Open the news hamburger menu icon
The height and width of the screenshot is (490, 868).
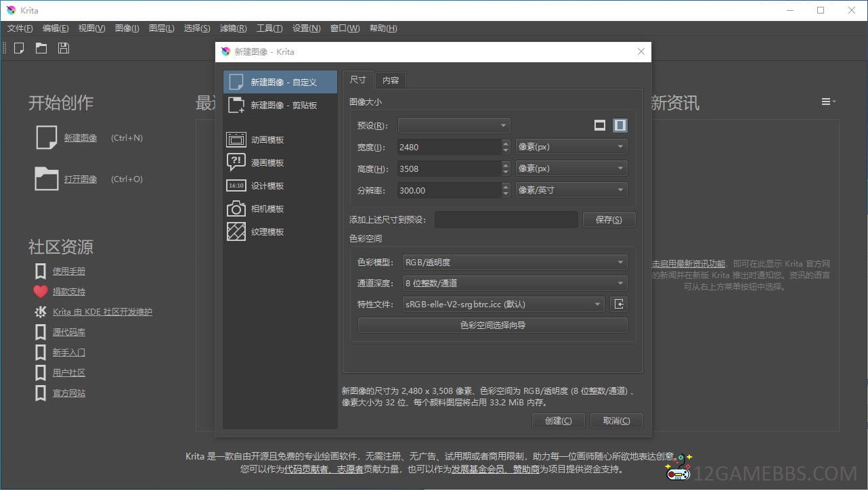[828, 102]
